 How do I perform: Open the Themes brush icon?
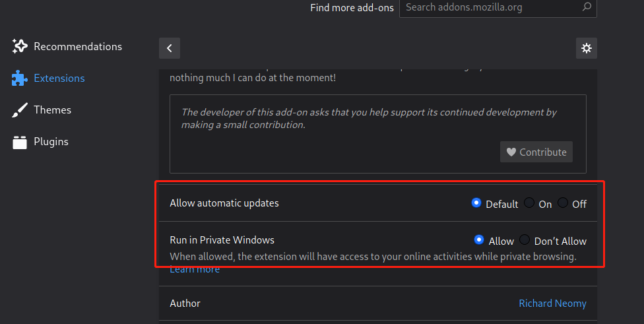pyautogui.click(x=20, y=110)
